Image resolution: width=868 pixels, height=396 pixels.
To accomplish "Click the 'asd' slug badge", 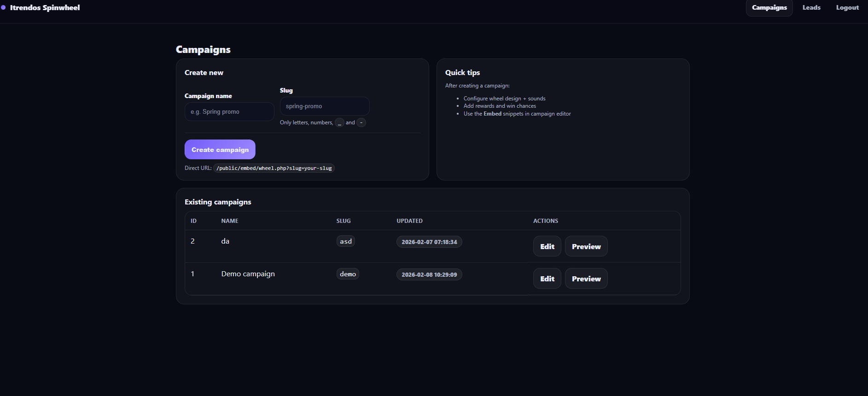I will (x=346, y=242).
